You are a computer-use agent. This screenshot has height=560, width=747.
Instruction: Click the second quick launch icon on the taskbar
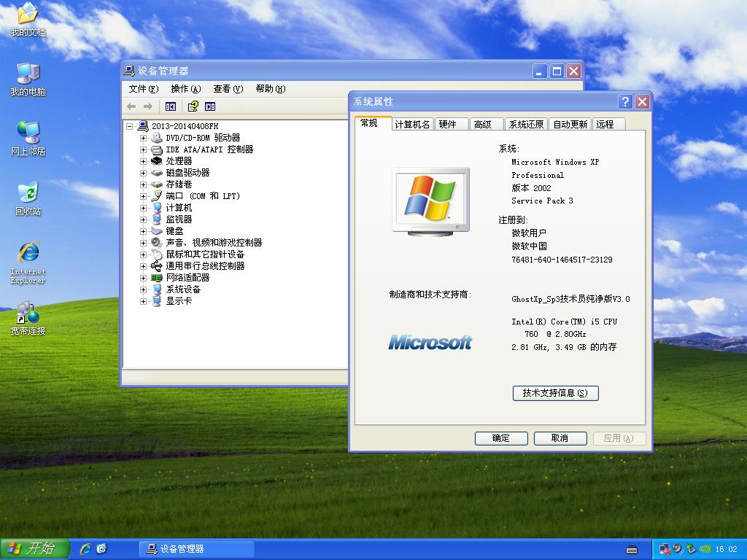point(101,549)
